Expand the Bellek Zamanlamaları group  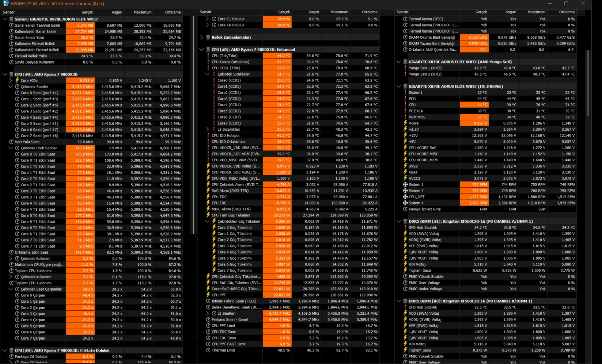[x=201, y=37]
